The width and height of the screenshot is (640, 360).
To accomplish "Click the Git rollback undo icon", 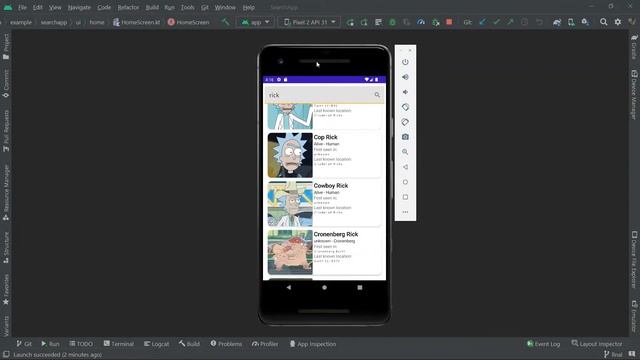I will 539,22.
